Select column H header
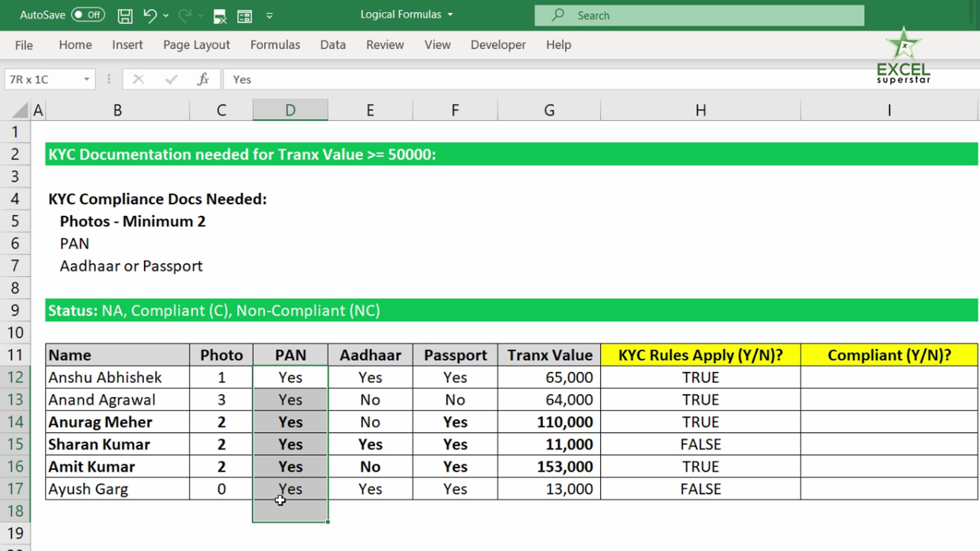The image size is (980, 551). click(700, 110)
